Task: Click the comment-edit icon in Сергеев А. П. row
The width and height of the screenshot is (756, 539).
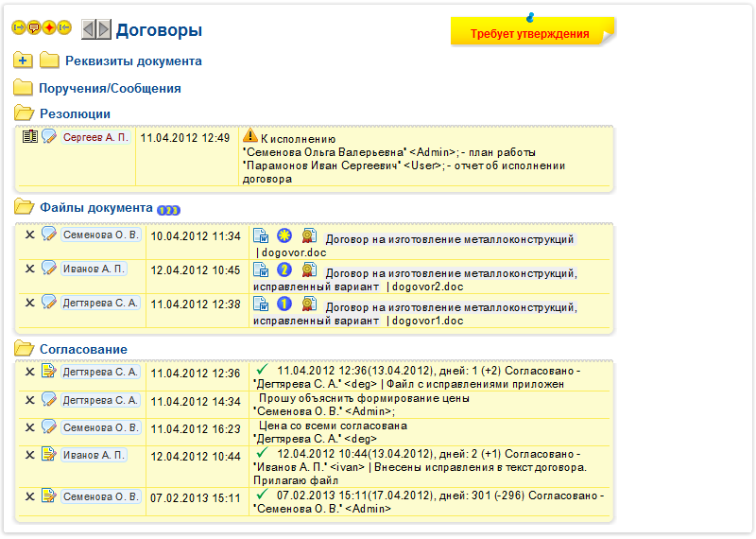Action: (x=49, y=136)
